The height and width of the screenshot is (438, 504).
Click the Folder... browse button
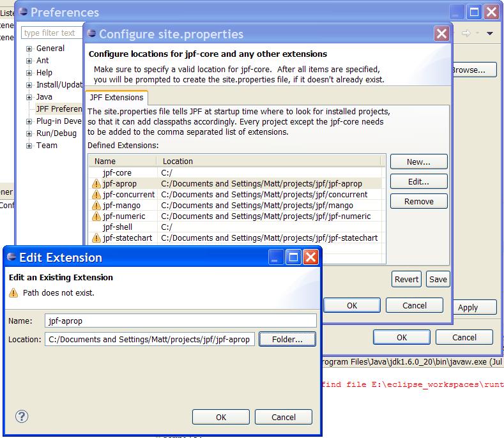(287, 339)
